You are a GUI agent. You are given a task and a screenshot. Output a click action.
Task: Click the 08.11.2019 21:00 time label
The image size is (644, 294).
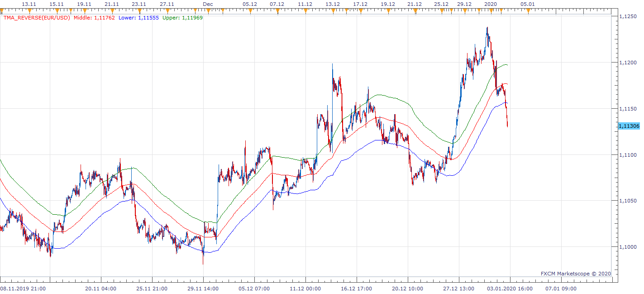point(22,288)
